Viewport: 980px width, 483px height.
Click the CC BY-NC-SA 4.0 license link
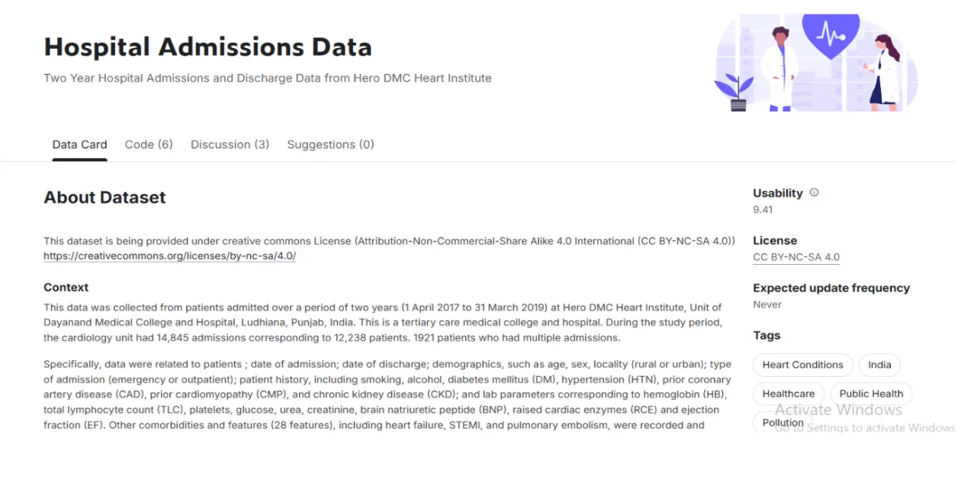tap(795, 256)
